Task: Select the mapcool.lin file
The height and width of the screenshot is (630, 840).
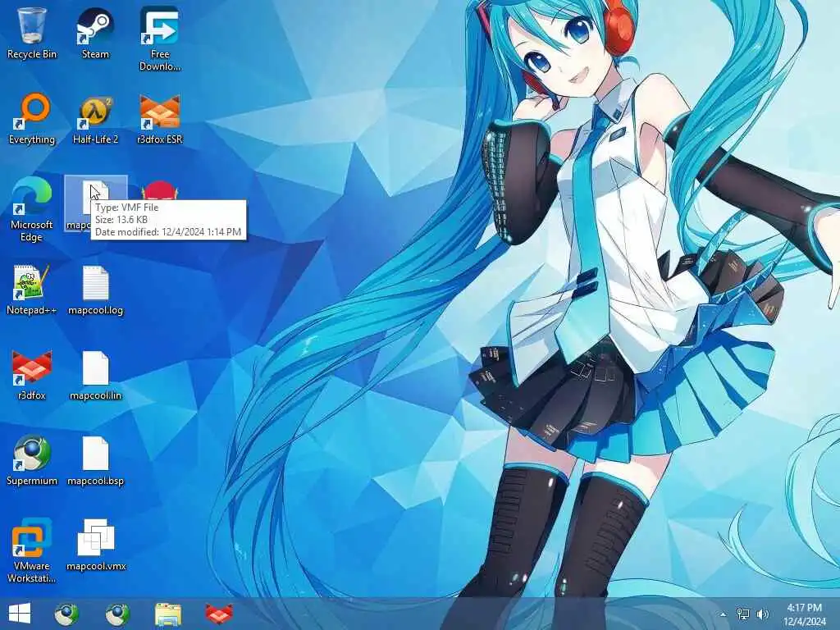Action: click(95, 375)
